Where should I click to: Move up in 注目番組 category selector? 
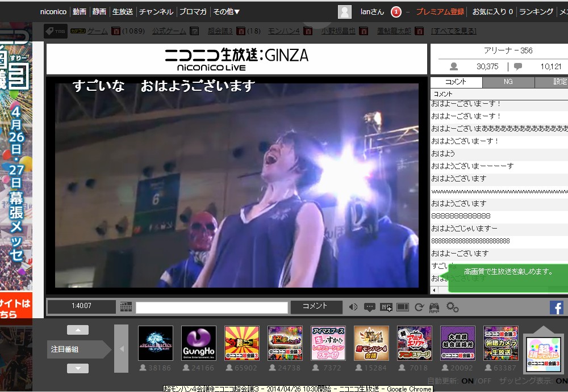pyautogui.click(x=77, y=330)
